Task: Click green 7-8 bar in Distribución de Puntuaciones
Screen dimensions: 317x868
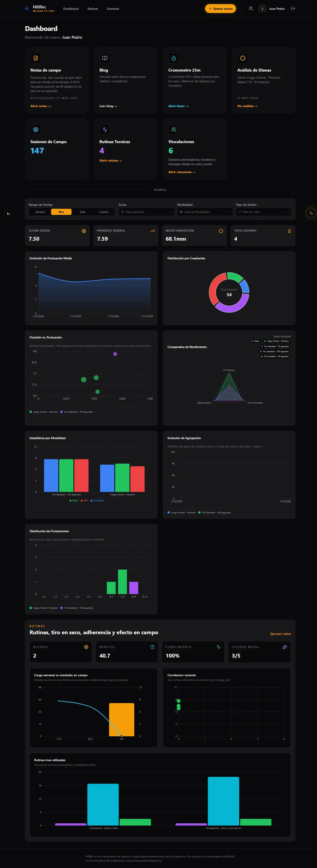Action: (x=122, y=582)
